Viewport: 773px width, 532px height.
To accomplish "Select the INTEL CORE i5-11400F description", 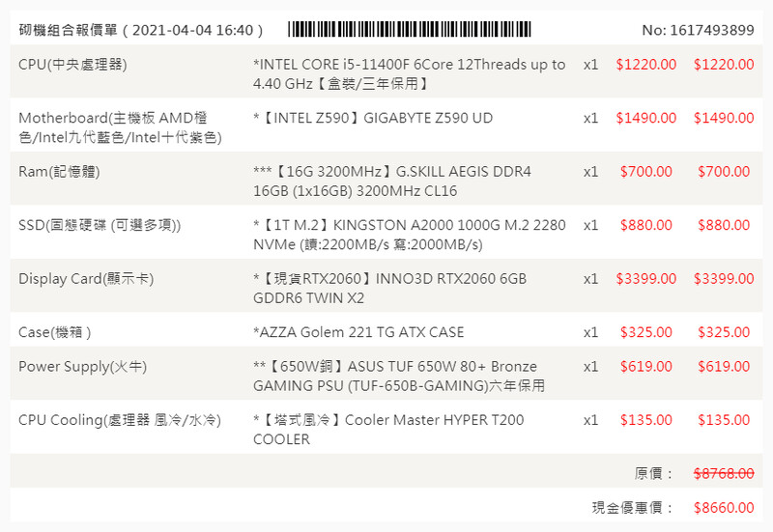I will 409,74.
